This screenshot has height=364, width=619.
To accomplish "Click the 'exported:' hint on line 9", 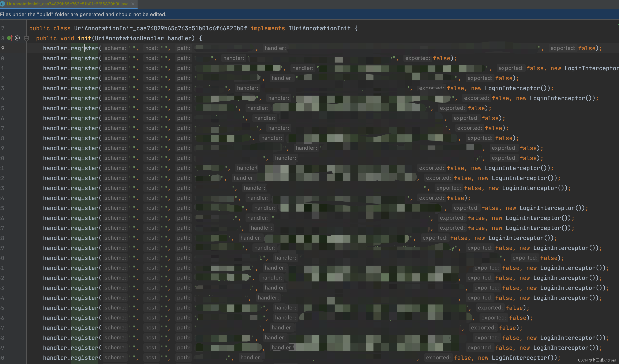I will pos(563,48).
